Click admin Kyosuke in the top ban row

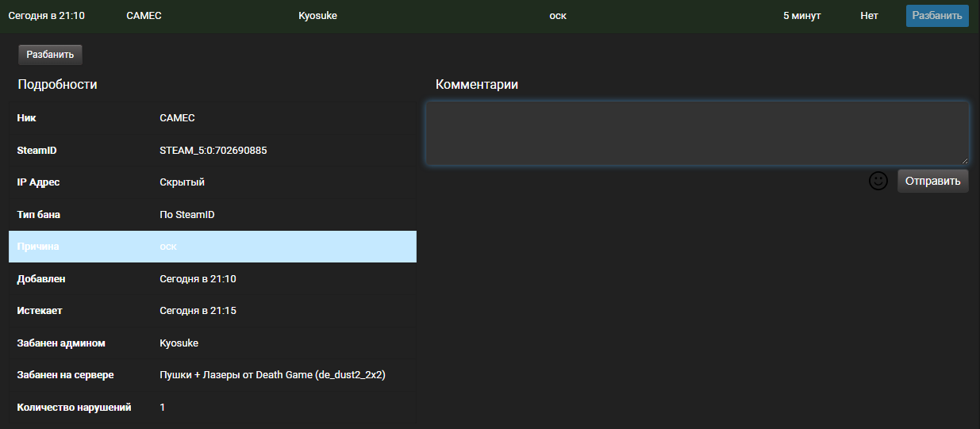[317, 16]
